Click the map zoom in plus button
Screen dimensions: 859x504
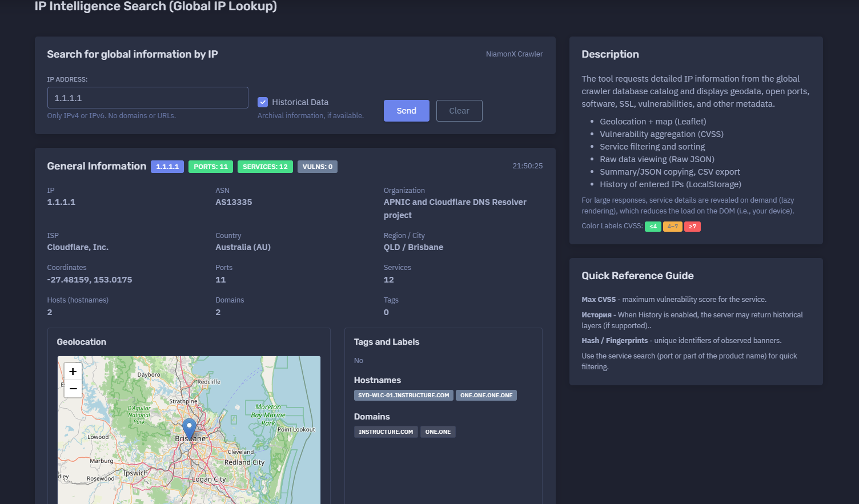[x=73, y=372]
